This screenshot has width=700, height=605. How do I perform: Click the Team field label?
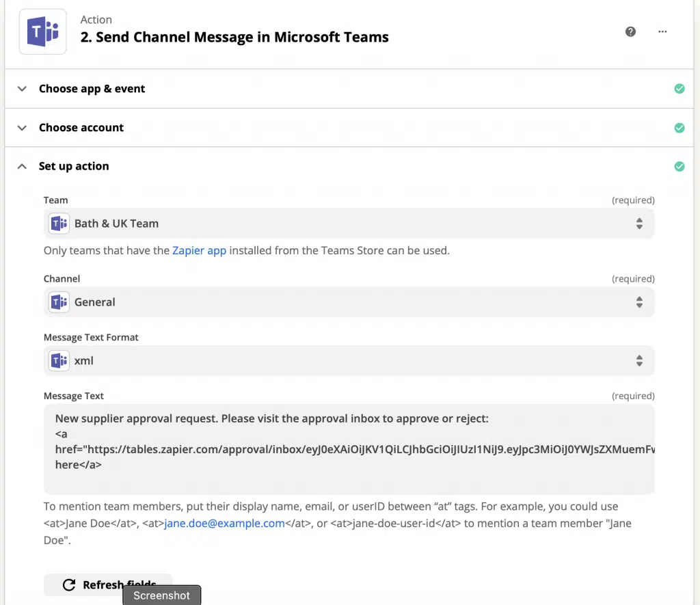coord(56,200)
